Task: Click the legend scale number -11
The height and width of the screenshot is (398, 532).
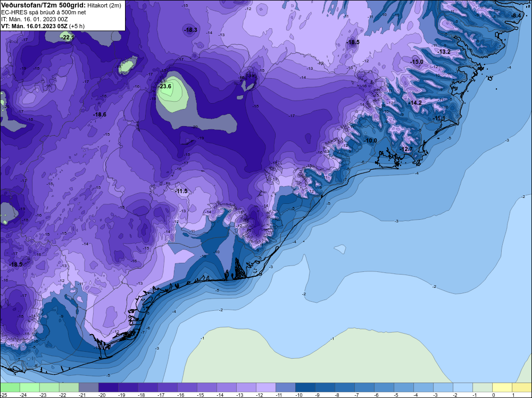Action: tap(279, 395)
